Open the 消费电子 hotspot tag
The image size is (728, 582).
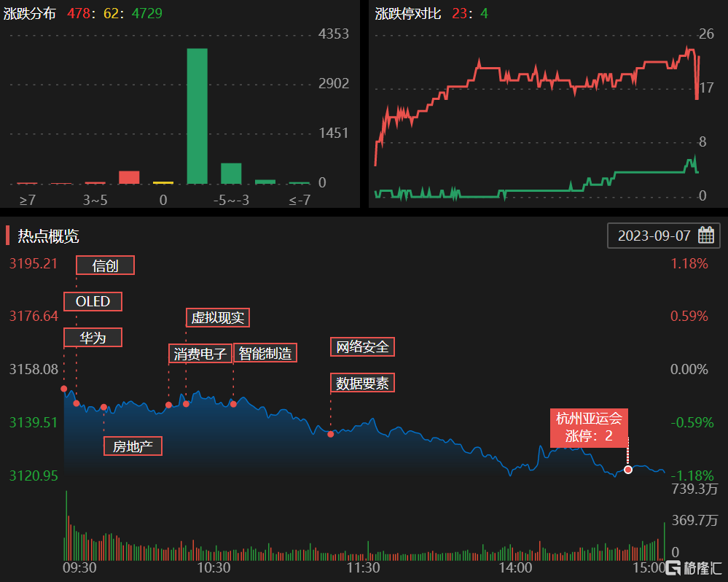point(200,354)
